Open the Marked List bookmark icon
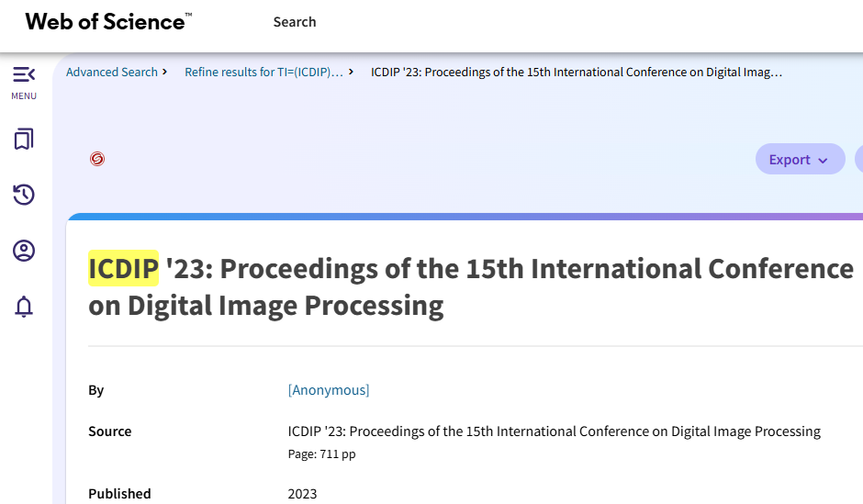The image size is (863, 504). (x=24, y=140)
